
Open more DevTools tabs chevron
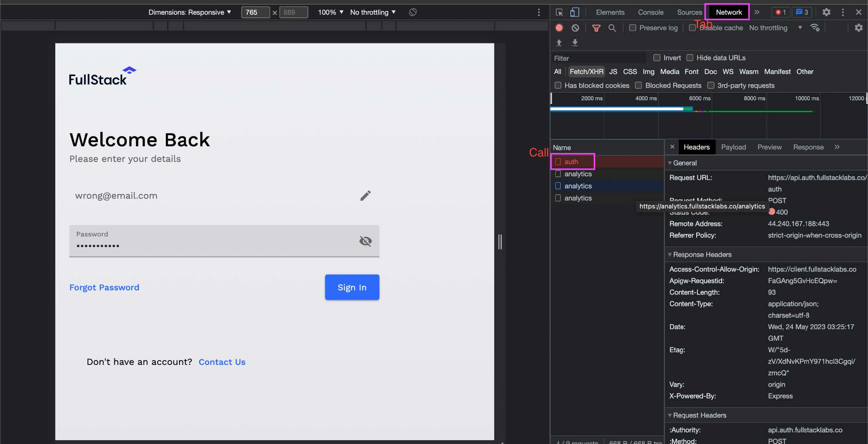757,12
